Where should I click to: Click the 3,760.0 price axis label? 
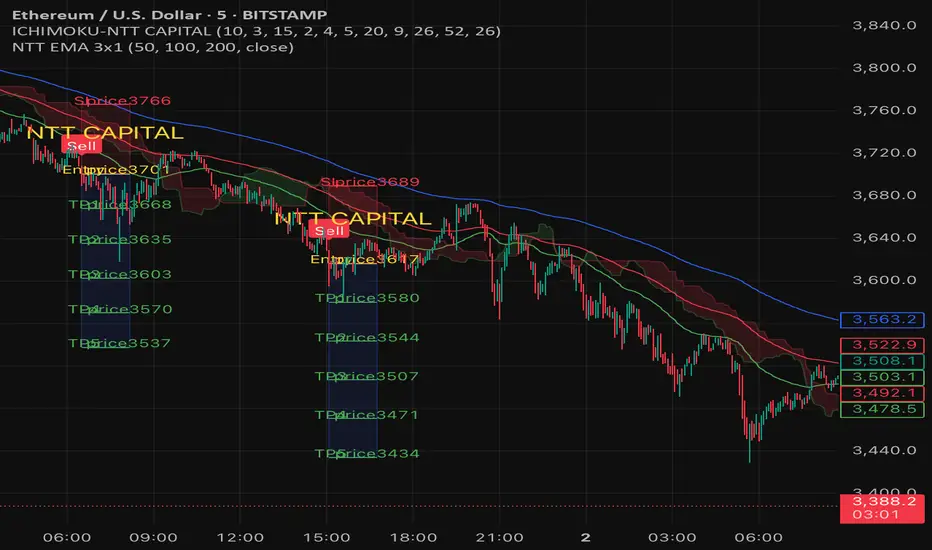click(884, 110)
